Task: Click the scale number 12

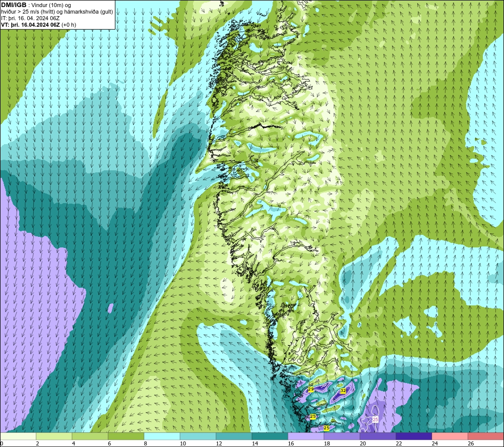Action: (x=219, y=443)
